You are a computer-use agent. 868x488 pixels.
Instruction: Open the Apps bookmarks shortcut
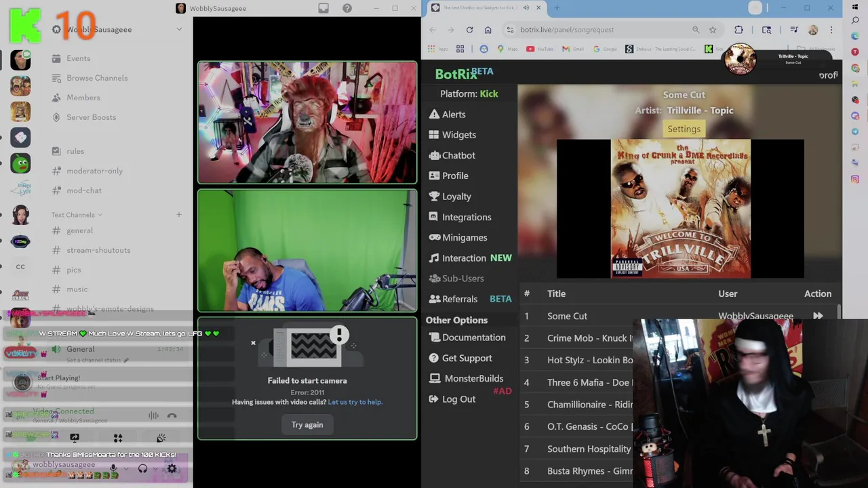pos(438,49)
